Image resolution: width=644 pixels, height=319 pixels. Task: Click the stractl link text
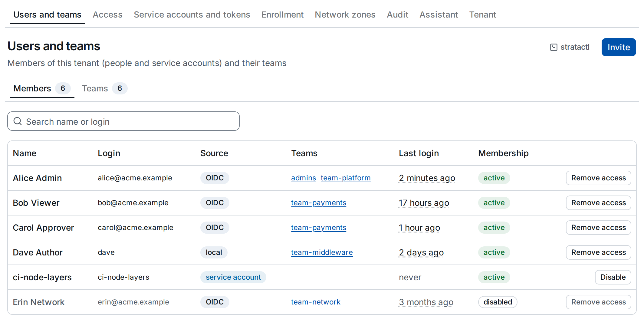point(575,47)
